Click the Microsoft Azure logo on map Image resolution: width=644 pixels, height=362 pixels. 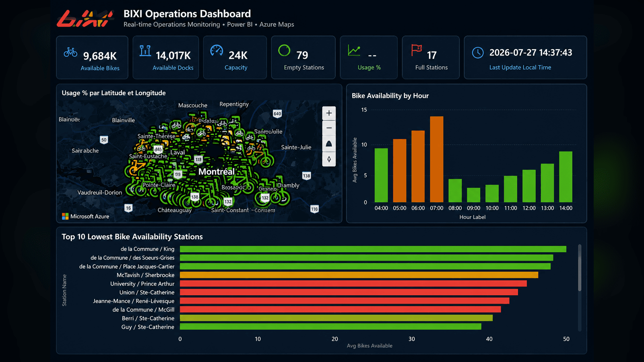click(85, 216)
